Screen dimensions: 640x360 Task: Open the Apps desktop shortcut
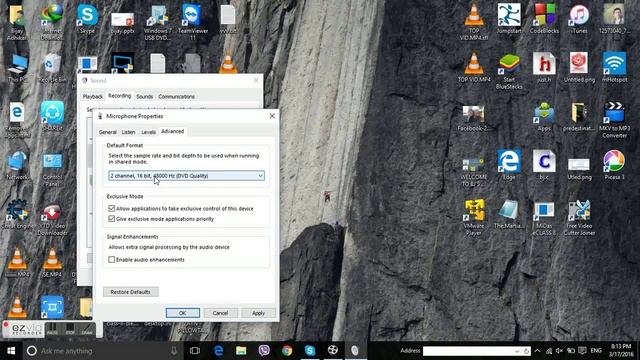544,116
